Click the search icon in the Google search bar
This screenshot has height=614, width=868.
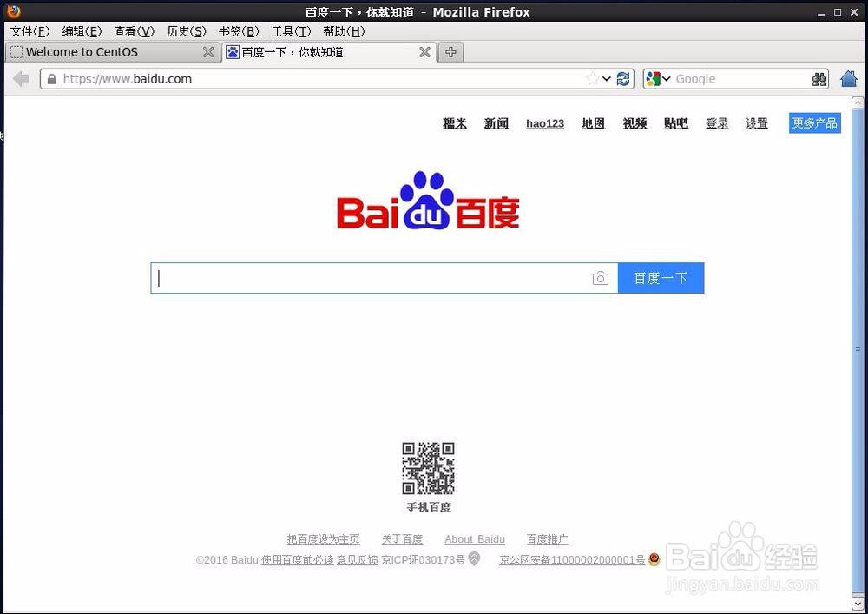click(x=819, y=79)
